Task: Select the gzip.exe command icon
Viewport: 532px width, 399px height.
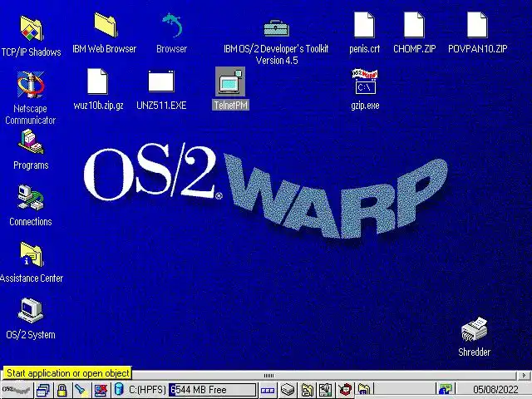Action: (x=365, y=81)
